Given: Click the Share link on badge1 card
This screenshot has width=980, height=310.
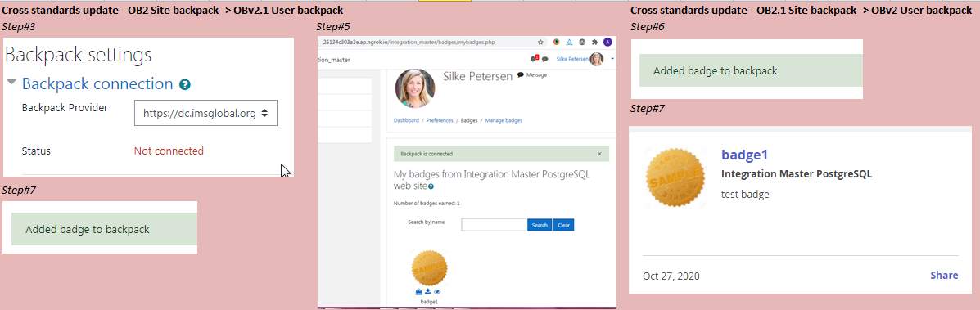Looking at the screenshot, I should pyautogui.click(x=944, y=275).
